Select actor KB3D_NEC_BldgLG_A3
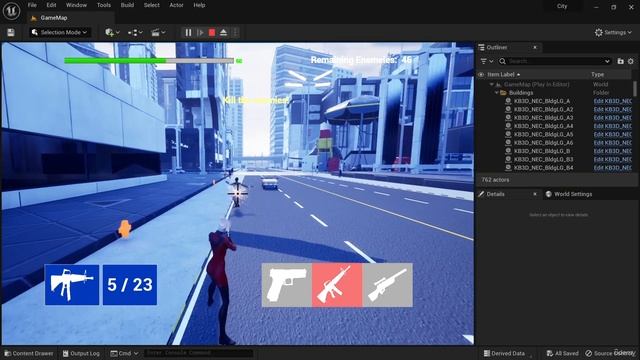This screenshot has height=360, width=640. point(543,118)
